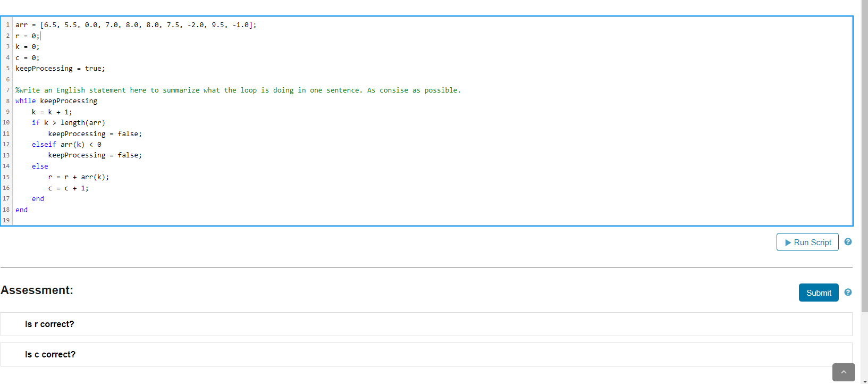The height and width of the screenshot is (384, 868).
Task: Click line number 19 in the gutter
Action: [x=6, y=220]
